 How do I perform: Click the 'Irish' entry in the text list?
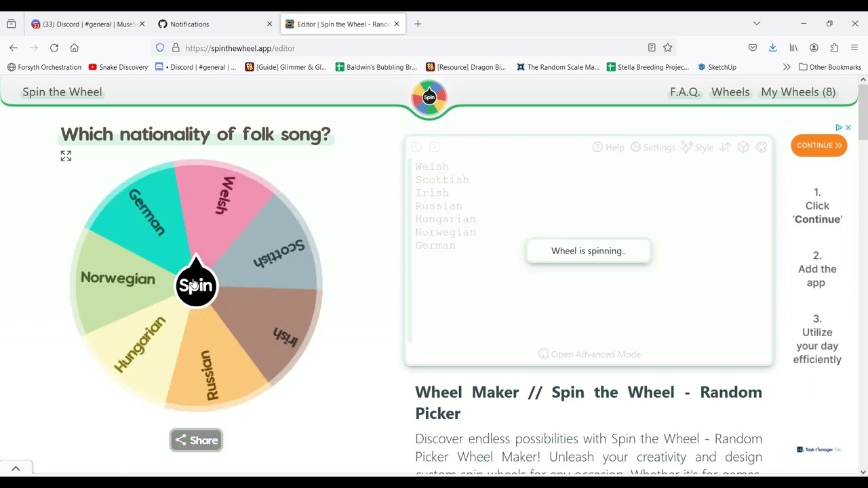point(432,192)
